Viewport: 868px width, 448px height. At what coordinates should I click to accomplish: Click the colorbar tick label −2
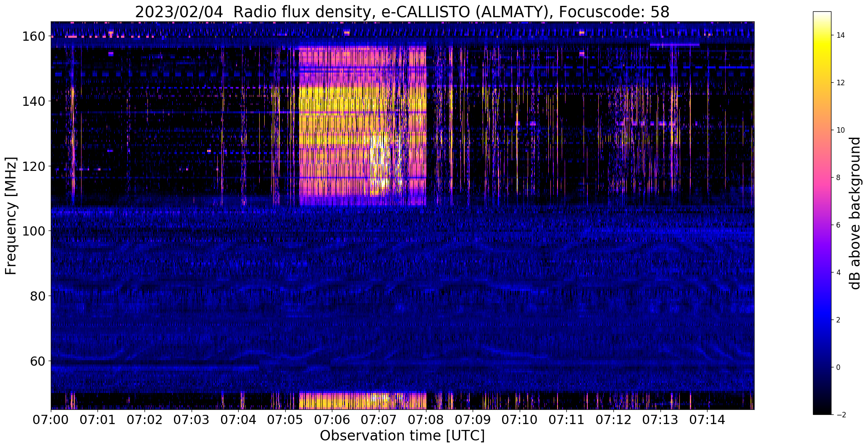pyautogui.click(x=841, y=415)
